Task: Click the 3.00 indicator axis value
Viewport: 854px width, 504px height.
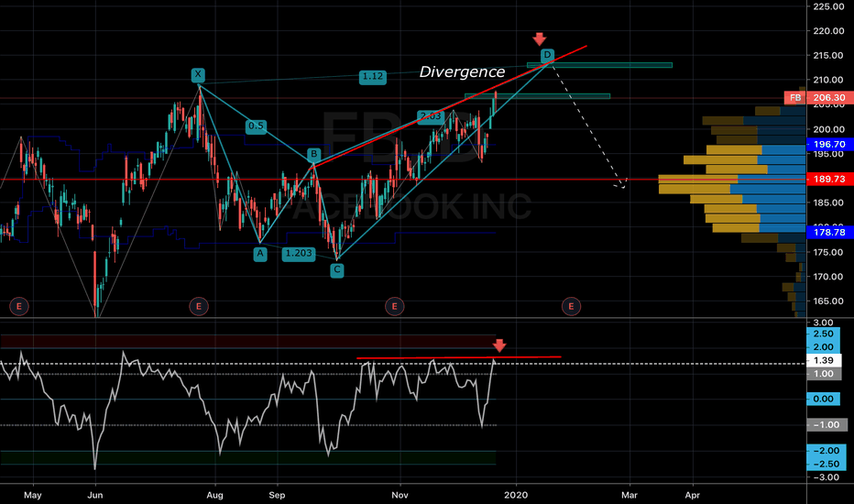Action: coord(824,323)
